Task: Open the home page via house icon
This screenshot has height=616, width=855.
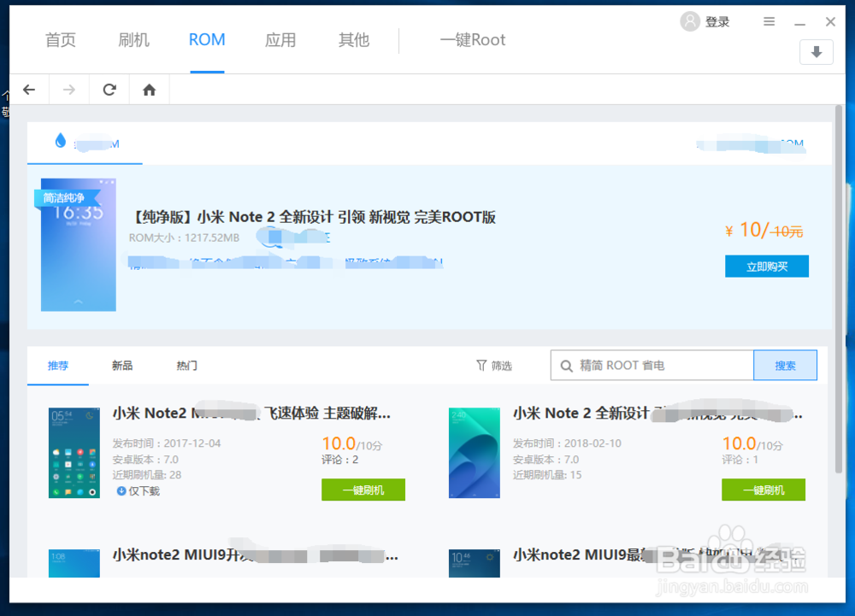Action: [150, 90]
